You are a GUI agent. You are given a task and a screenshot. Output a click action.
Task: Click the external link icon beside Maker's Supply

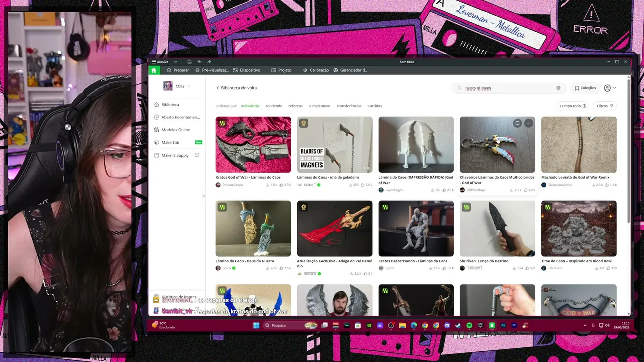point(197,155)
